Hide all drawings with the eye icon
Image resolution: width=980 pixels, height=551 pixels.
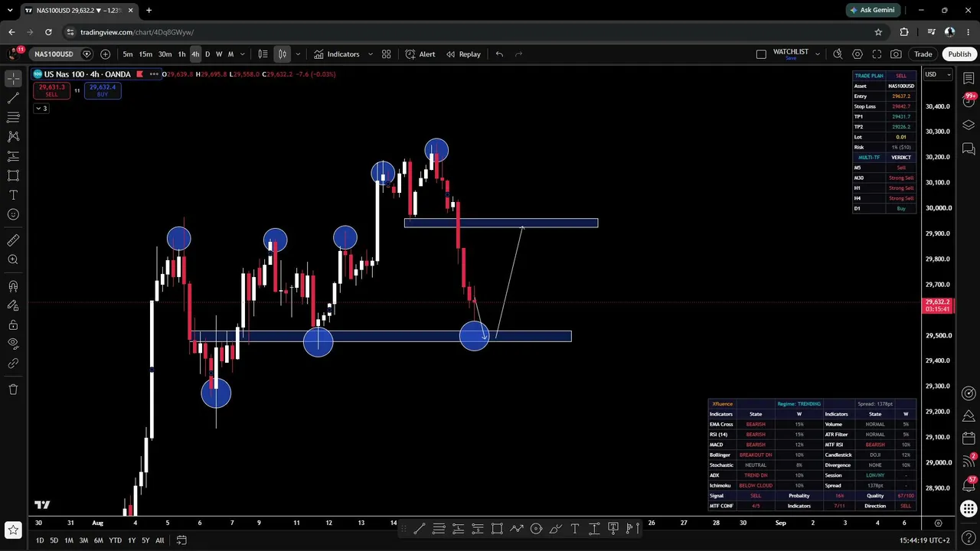[13, 344]
